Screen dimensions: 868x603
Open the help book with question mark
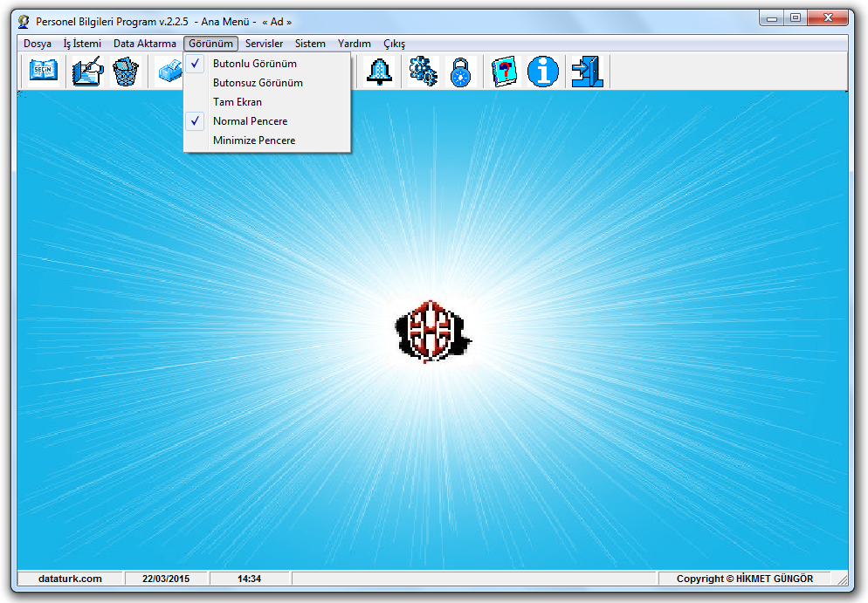point(505,72)
